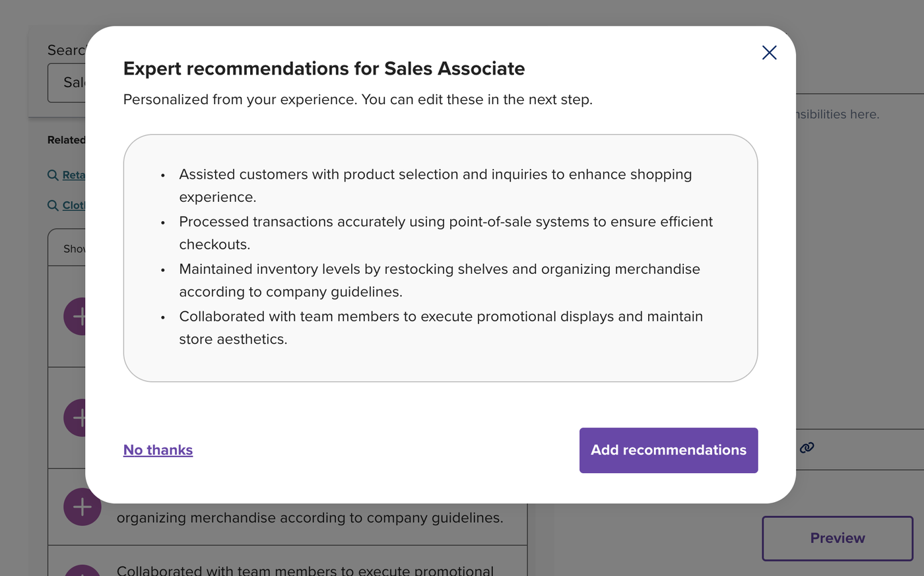924x576 pixels.
Task: Open the Clot related search link
Action: 74,205
